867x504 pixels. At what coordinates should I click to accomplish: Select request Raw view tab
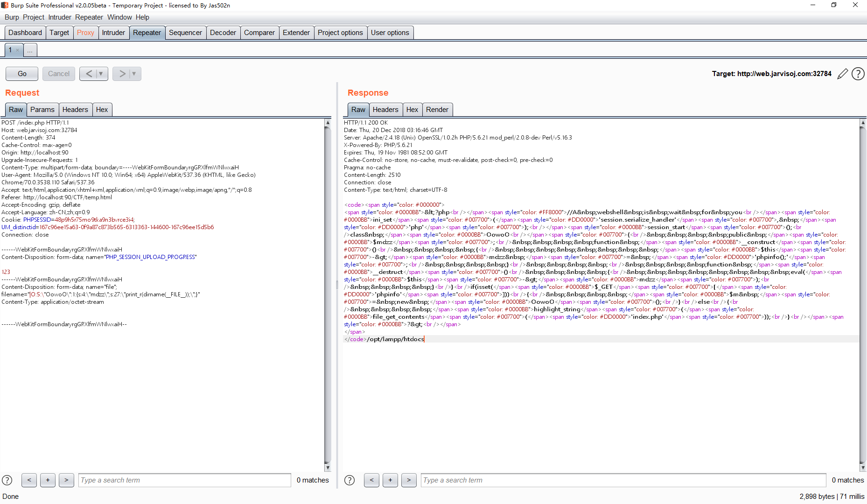click(16, 110)
